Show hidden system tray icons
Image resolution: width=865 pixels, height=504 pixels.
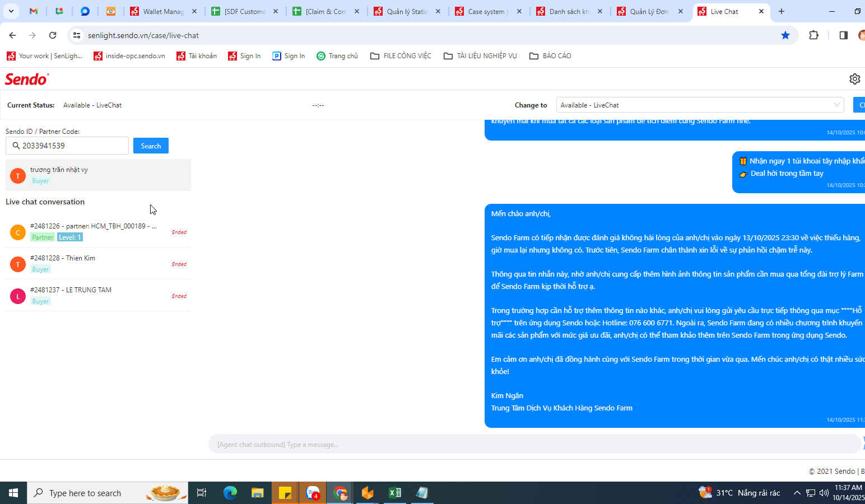point(797,493)
